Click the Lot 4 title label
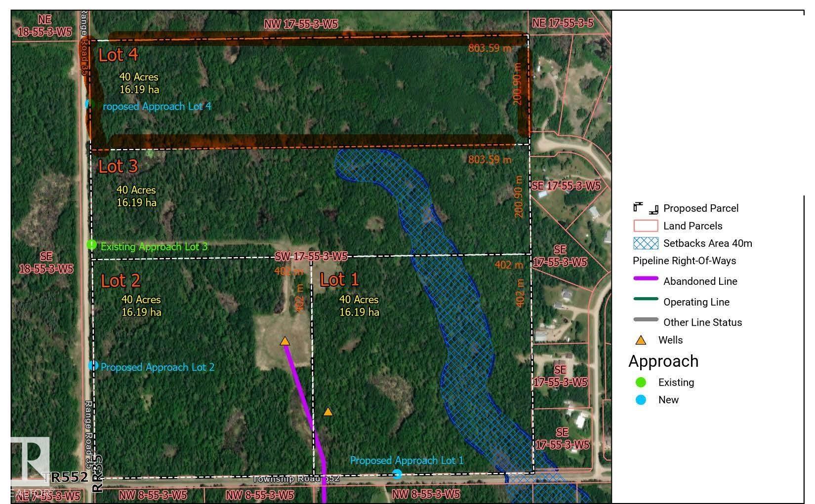 (118, 55)
